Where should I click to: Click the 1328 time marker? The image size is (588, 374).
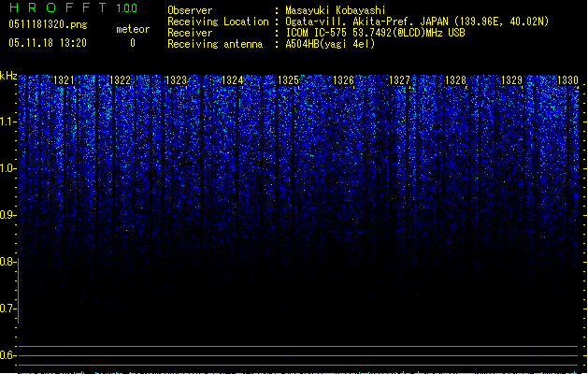tap(455, 80)
